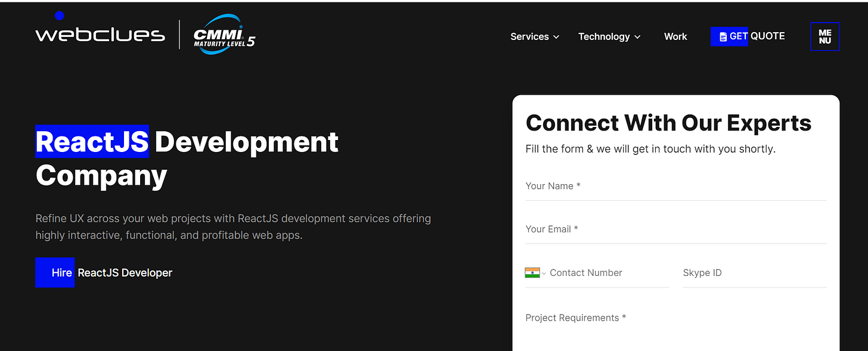Click the Hire ReactJS Developer button
This screenshot has width=868, height=351.
[104, 272]
